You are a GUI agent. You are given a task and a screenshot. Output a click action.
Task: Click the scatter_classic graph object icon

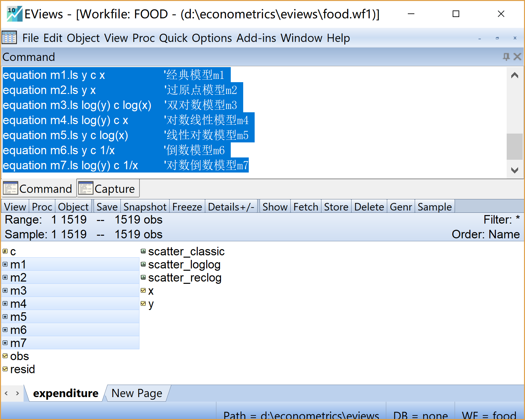(143, 251)
